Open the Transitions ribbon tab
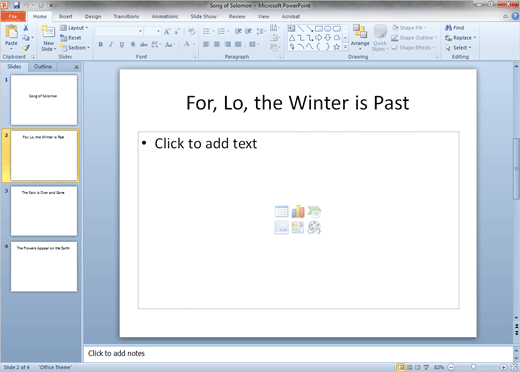Image resolution: width=520 pixels, height=372 pixels. point(126,16)
